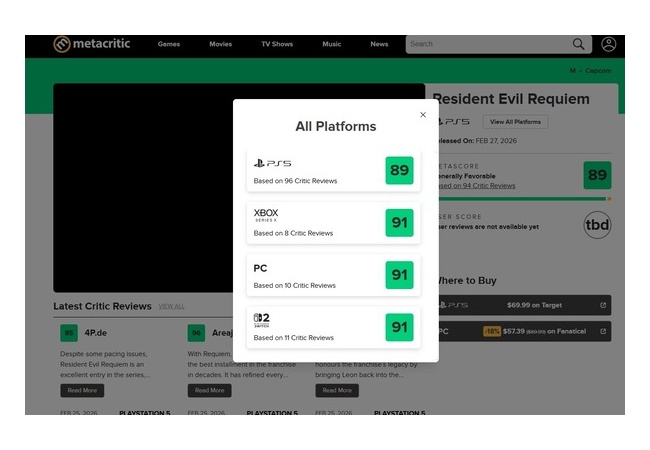Open the News menu
Image resolution: width=650 pixels, height=450 pixels.
pyautogui.click(x=379, y=44)
